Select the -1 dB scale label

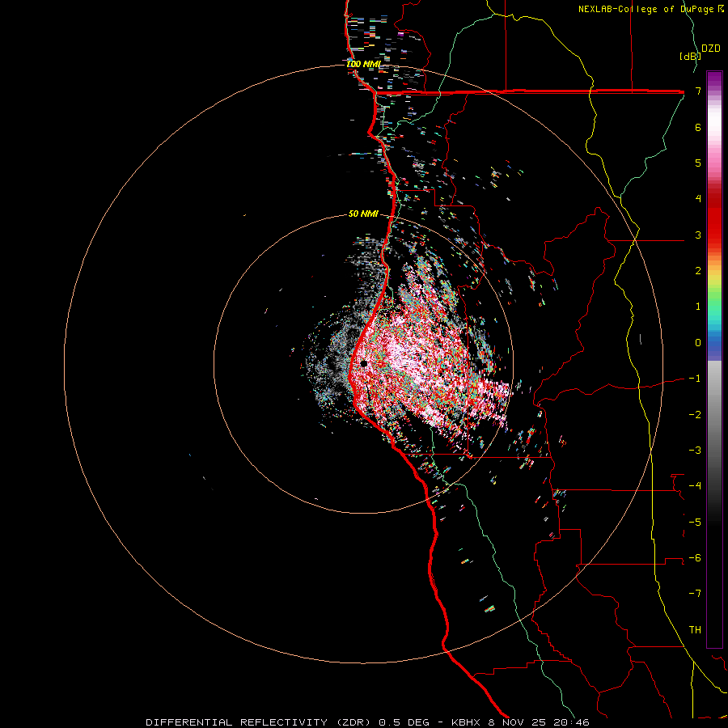pos(695,379)
